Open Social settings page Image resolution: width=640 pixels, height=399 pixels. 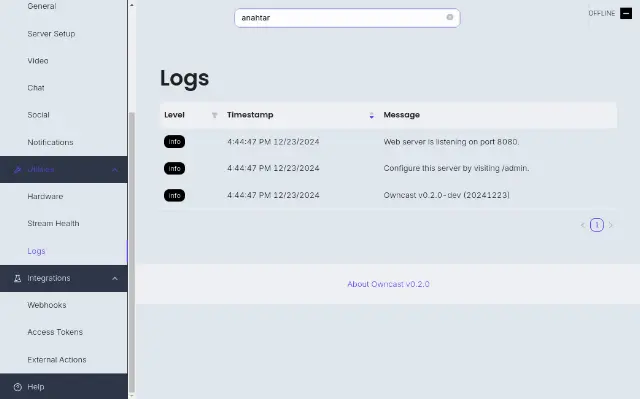point(38,115)
